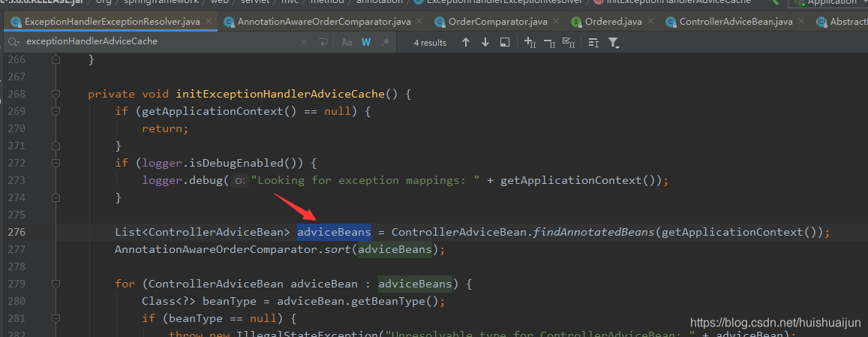The height and width of the screenshot is (337, 868).
Task: Toggle Words (W) search option
Action: point(366,42)
